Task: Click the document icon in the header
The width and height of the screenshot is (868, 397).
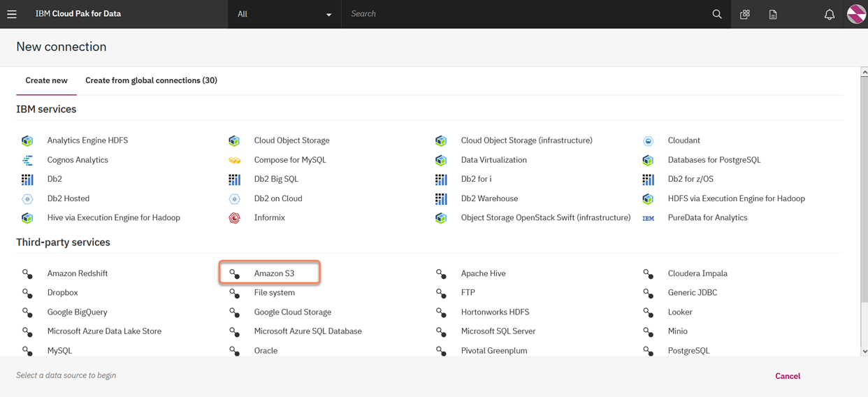Action: coord(773,14)
